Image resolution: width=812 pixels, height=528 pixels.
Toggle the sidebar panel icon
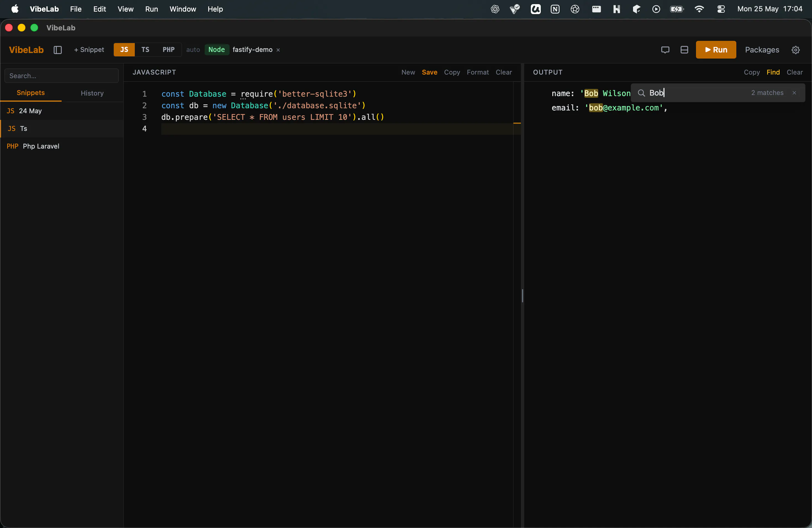58,50
